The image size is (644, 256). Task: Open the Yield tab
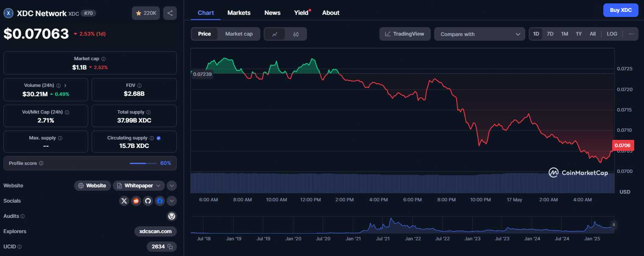click(x=301, y=13)
